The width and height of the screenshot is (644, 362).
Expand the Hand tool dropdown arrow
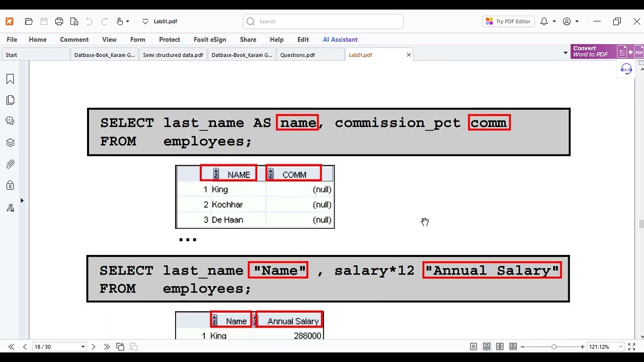(x=127, y=22)
